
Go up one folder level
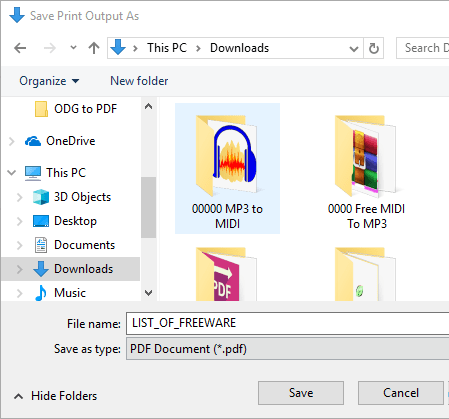pyautogui.click(x=94, y=48)
